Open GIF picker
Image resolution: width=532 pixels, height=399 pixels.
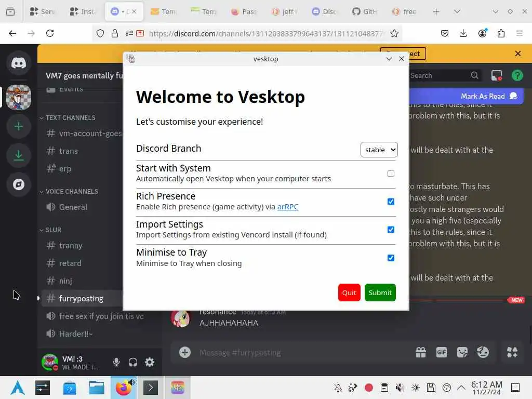tap(442, 352)
